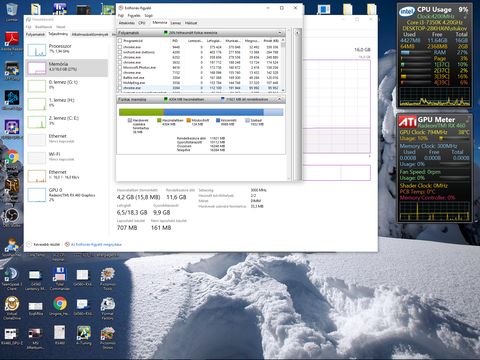Select Memória entry in Task Manager sidebar
The height and width of the screenshot is (360, 480).
click(67, 68)
